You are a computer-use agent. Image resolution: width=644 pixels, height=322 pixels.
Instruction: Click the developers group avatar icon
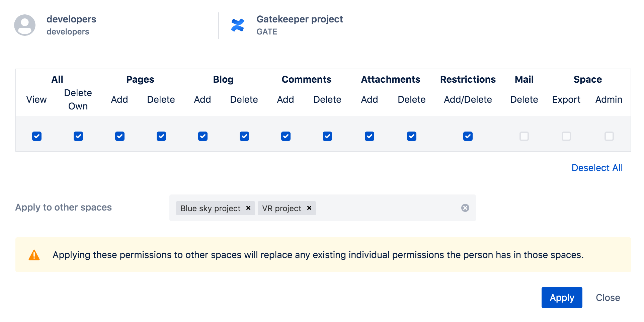click(x=25, y=25)
